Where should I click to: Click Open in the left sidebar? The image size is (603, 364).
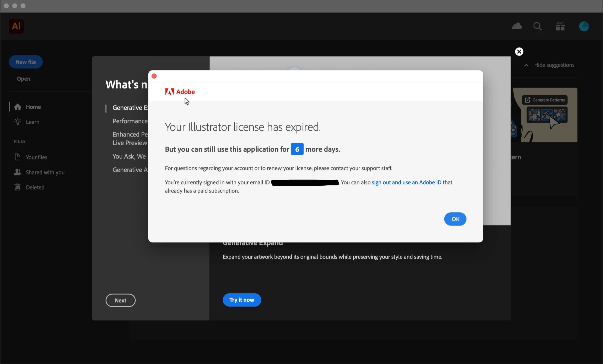click(24, 79)
